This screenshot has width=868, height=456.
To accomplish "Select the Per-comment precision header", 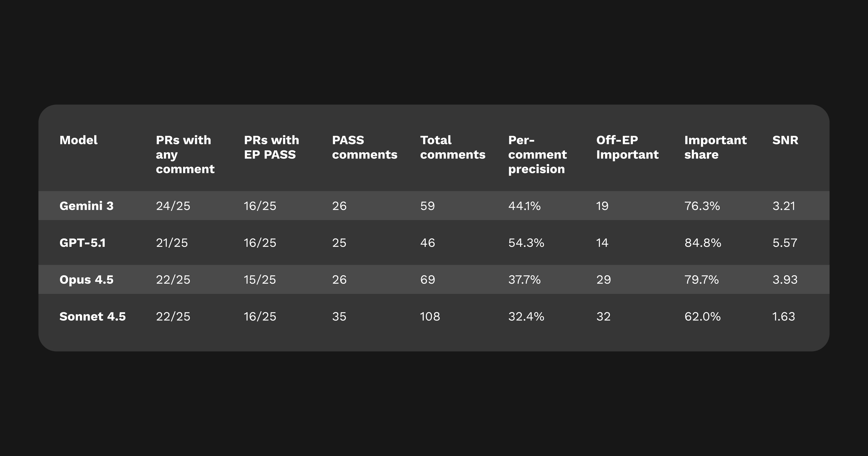I will (x=537, y=154).
